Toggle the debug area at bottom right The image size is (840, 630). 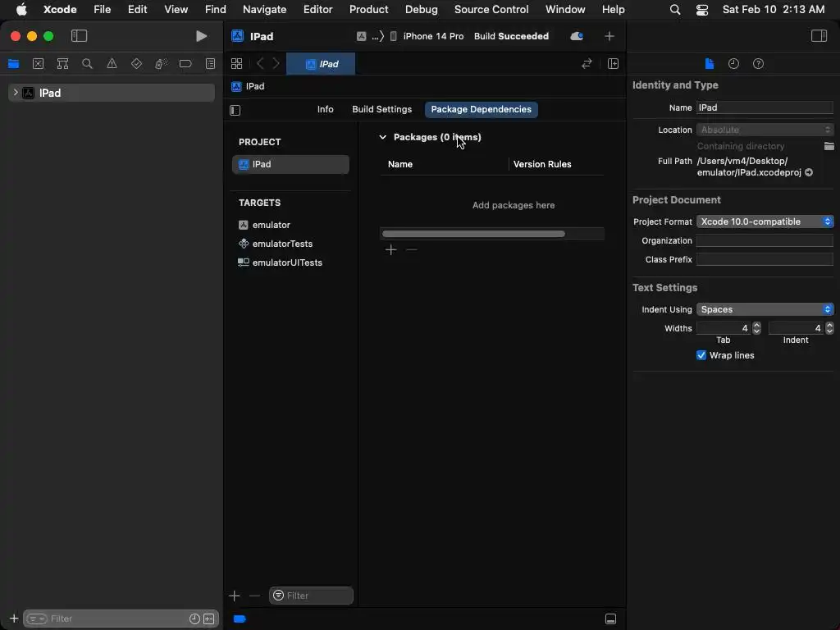[x=610, y=619]
